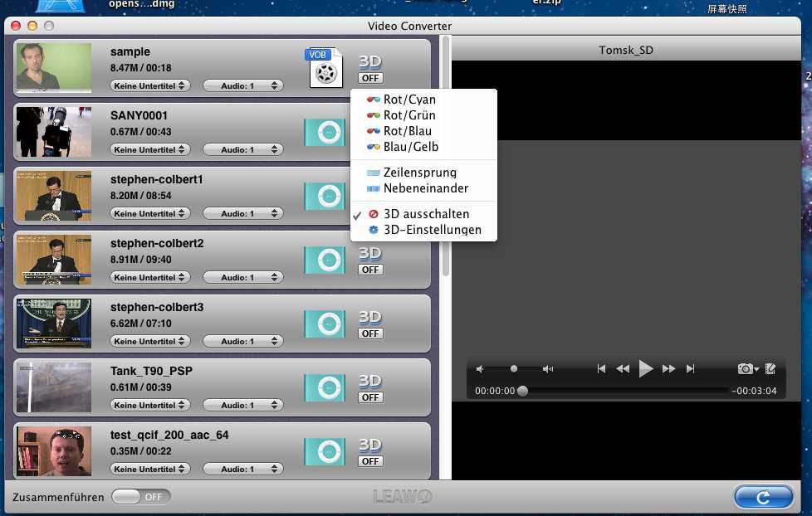
Task: Open snapshot camera dropdown arrow
Action: pos(756,369)
